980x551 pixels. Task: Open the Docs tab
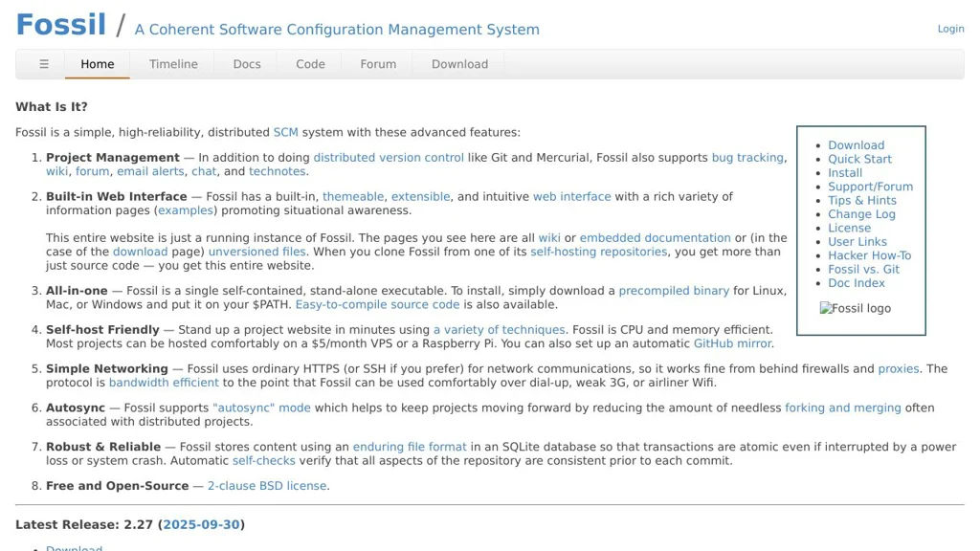[x=247, y=64]
